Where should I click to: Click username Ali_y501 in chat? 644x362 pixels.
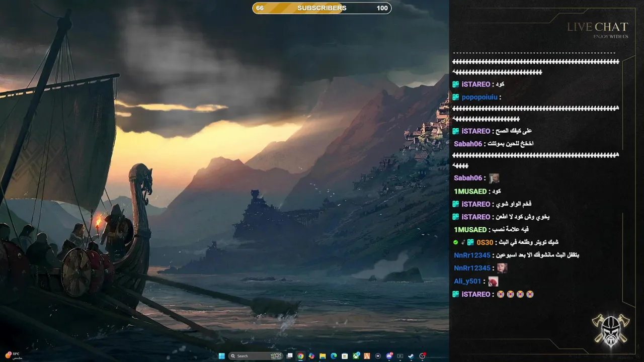pyautogui.click(x=467, y=282)
